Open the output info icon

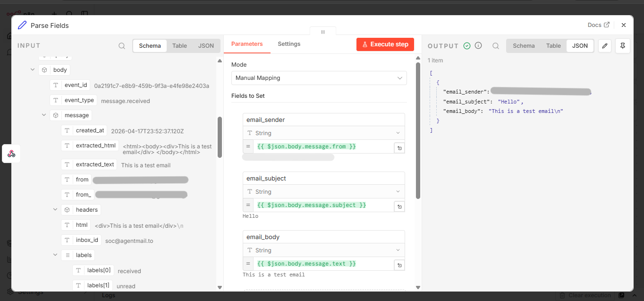coord(478,46)
